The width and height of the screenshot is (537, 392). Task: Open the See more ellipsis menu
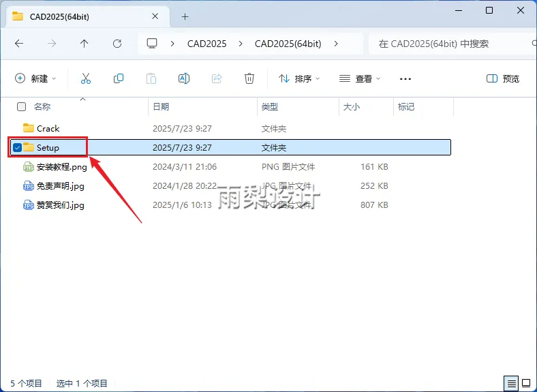click(405, 79)
